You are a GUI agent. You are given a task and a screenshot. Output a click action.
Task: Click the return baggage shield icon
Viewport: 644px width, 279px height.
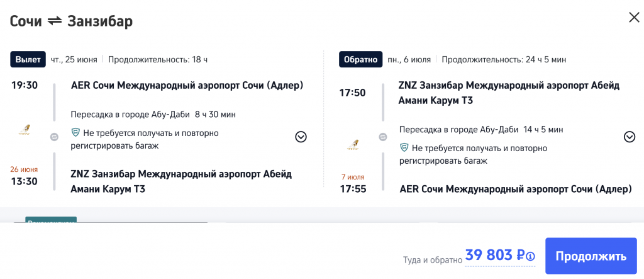coord(404,148)
